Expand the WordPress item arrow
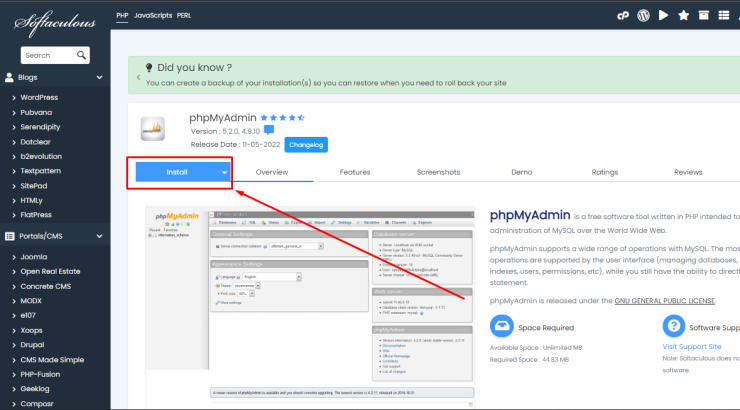Viewport: 740px width, 410px height. point(14,98)
